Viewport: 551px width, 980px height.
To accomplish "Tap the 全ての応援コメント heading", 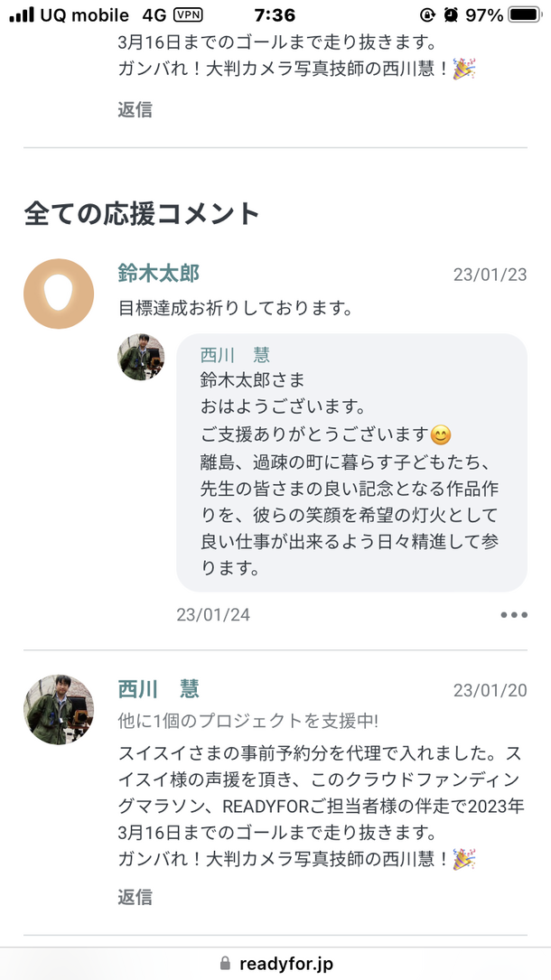I will click(x=142, y=213).
